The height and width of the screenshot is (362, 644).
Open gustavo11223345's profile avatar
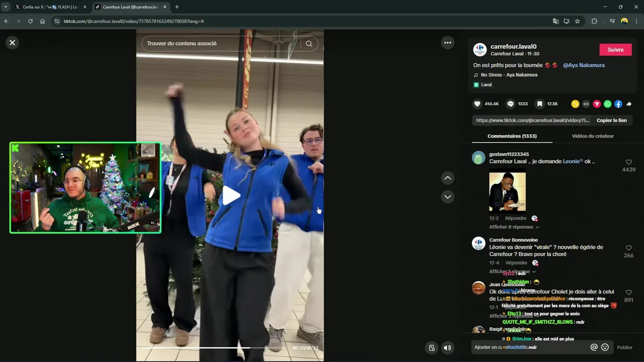pos(478,158)
